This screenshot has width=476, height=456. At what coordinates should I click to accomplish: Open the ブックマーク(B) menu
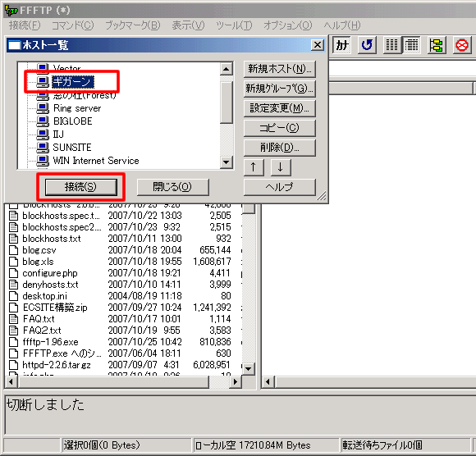tap(133, 25)
